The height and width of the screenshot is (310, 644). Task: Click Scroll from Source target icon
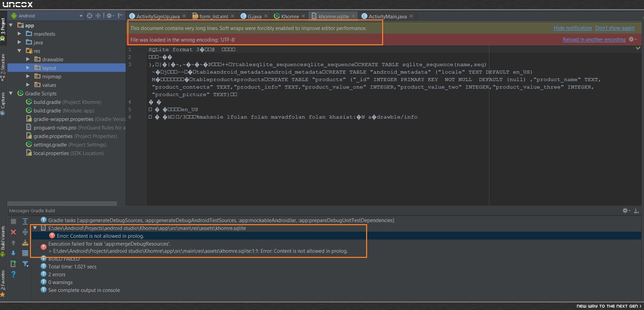click(89, 16)
